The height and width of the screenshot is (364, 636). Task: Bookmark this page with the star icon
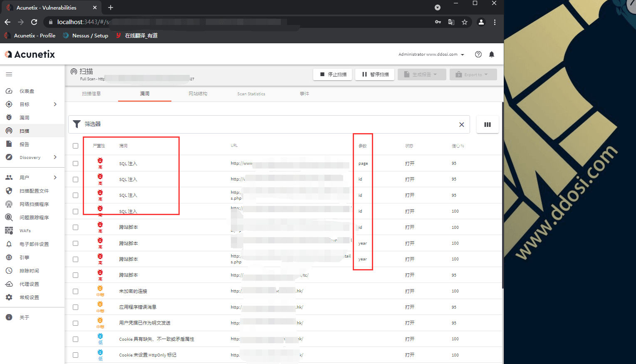point(465,22)
